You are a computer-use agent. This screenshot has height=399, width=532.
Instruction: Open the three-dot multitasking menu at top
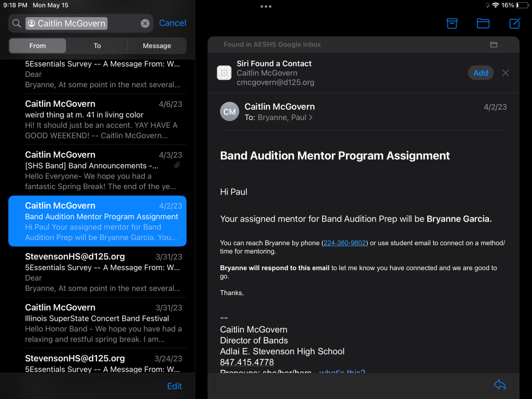266,7
